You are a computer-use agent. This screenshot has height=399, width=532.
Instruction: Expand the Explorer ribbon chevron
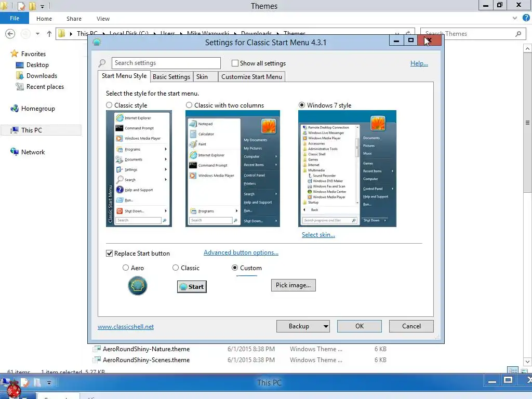pos(515,18)
